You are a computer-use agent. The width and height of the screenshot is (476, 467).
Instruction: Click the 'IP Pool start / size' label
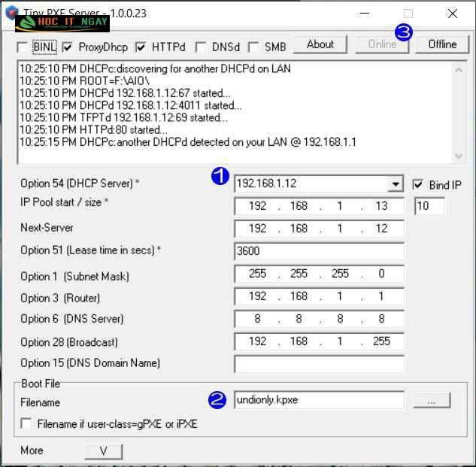pos(65,202)
